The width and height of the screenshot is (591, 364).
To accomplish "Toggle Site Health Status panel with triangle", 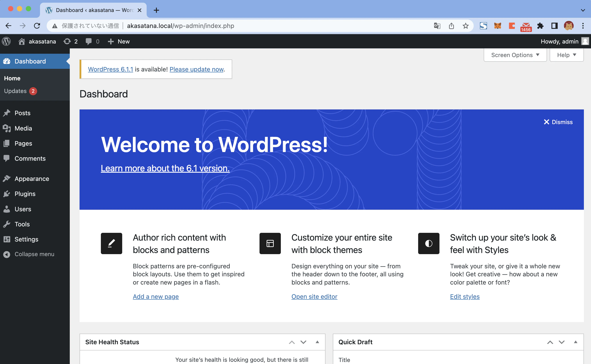I will click(317, 342).
